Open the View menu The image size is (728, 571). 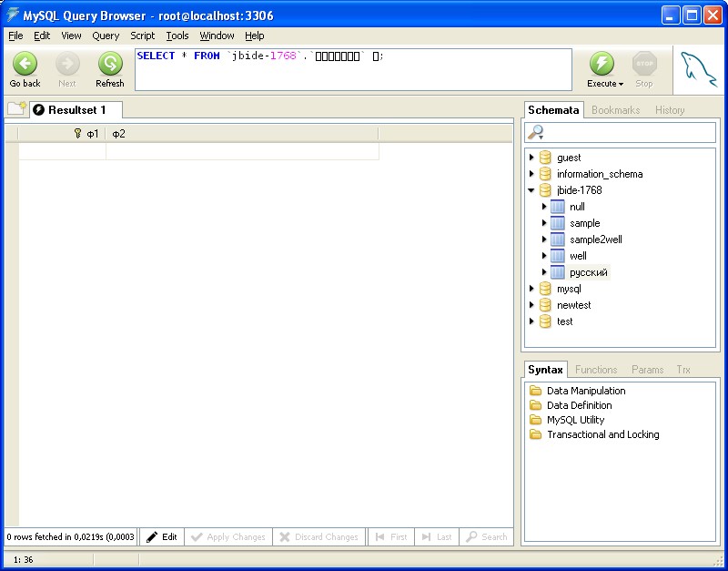point(71,36)
